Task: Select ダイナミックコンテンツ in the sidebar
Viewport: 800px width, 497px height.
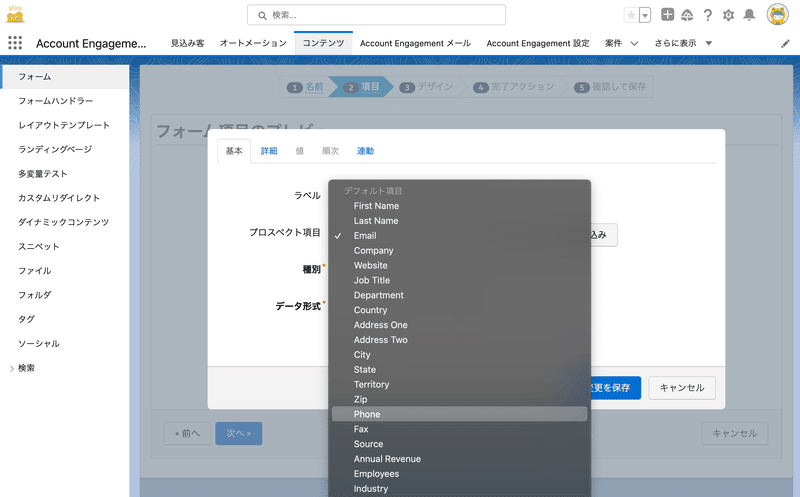Action: (x=65, y=222)
